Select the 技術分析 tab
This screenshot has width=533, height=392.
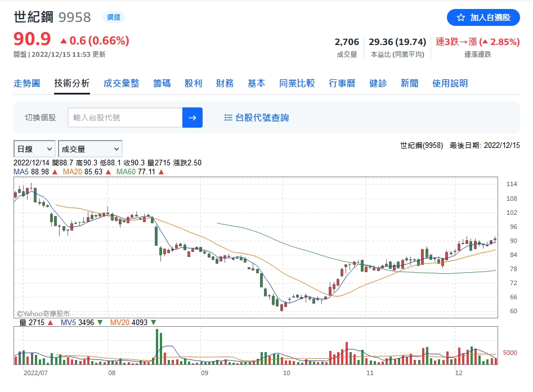click(71, 83)
